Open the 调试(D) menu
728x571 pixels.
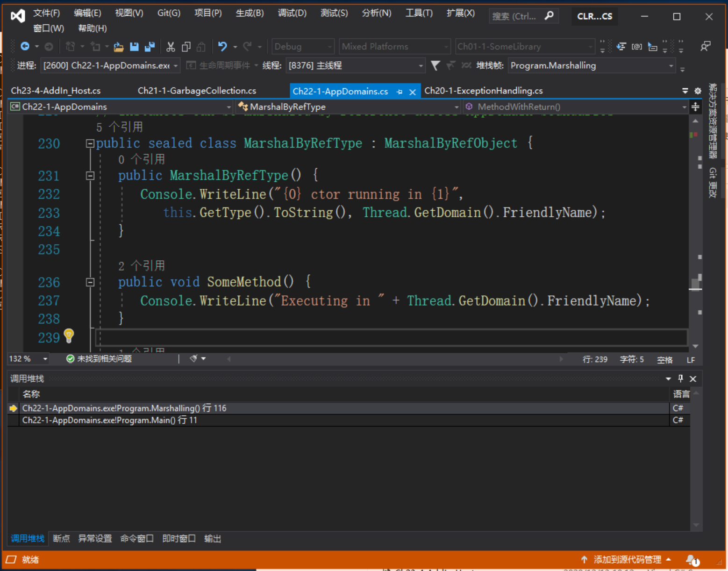pos(292,13)
